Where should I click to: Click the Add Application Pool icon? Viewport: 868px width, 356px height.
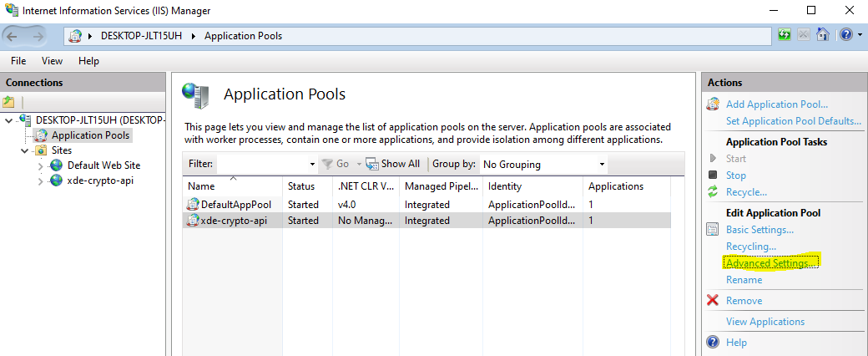(x=714, y=104)
